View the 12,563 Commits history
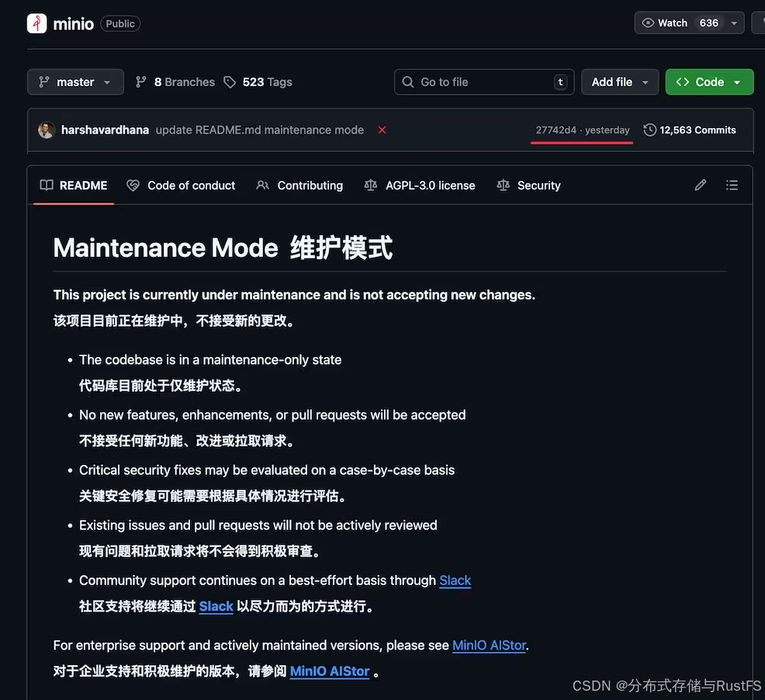Viewport: 765px width, 700px height. pos(697,130)
